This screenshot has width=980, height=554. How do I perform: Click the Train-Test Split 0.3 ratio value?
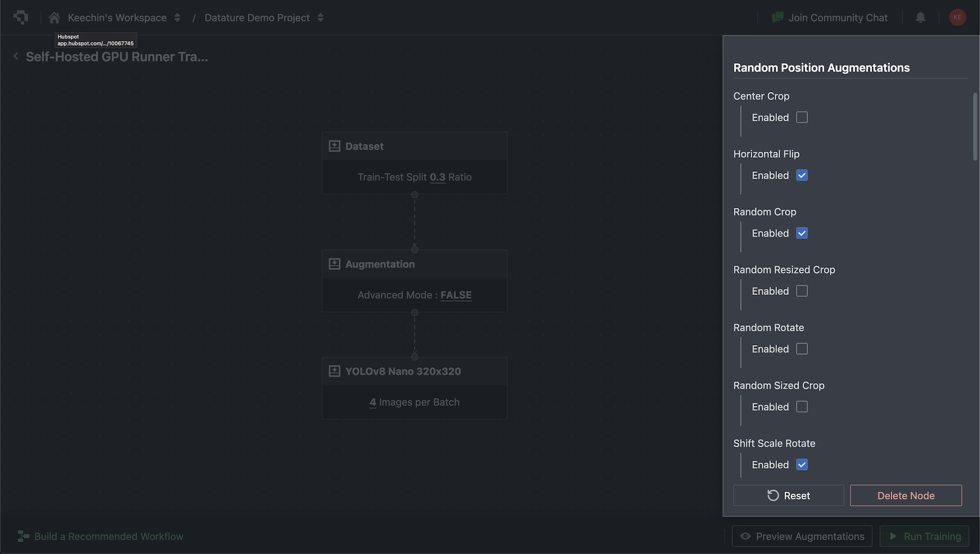click(x=437, y=177)
